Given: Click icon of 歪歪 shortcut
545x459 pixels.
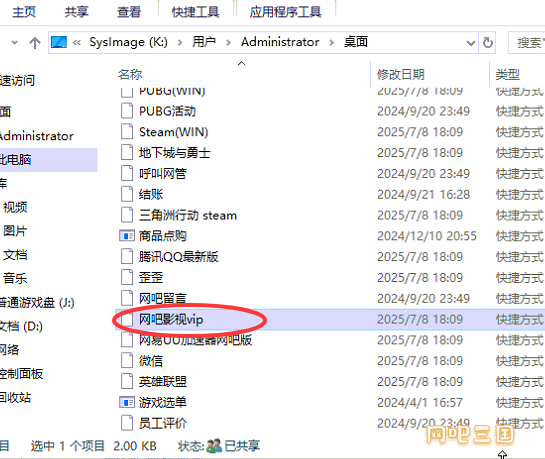Looking at the screenshot, I should pyautogui.click(x=127, y=278).
